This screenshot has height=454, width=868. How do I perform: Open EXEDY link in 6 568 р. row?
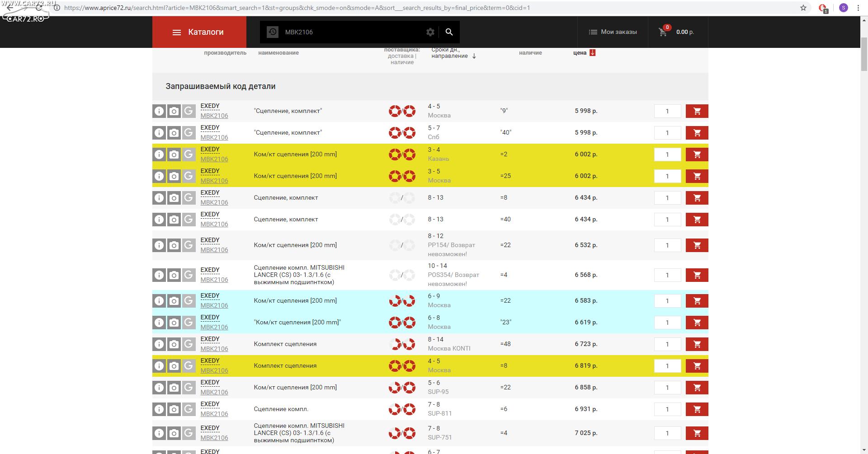(210, 270)
